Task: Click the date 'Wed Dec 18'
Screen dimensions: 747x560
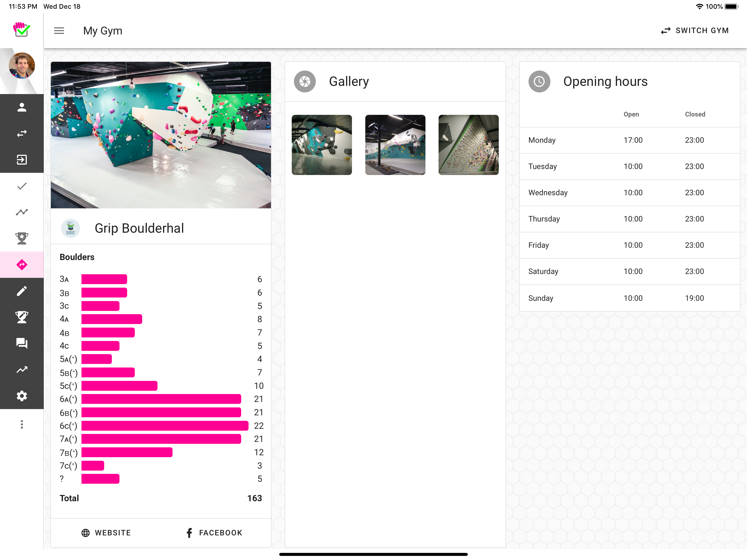Action: click(x=62, y=6)
